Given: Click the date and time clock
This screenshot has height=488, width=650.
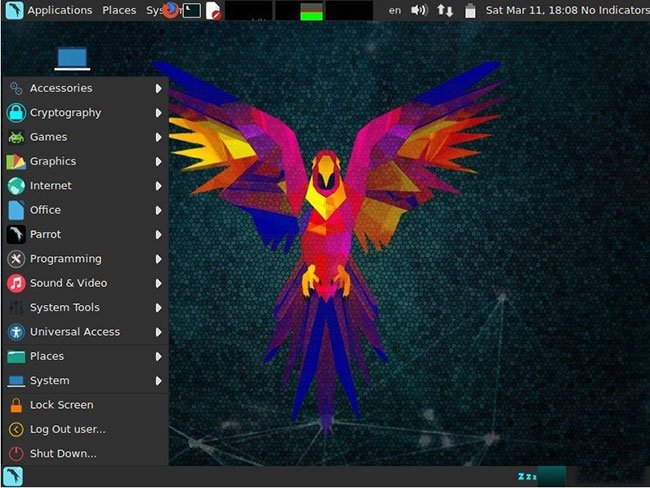Looking at the screenshot, I should point(532,10).
